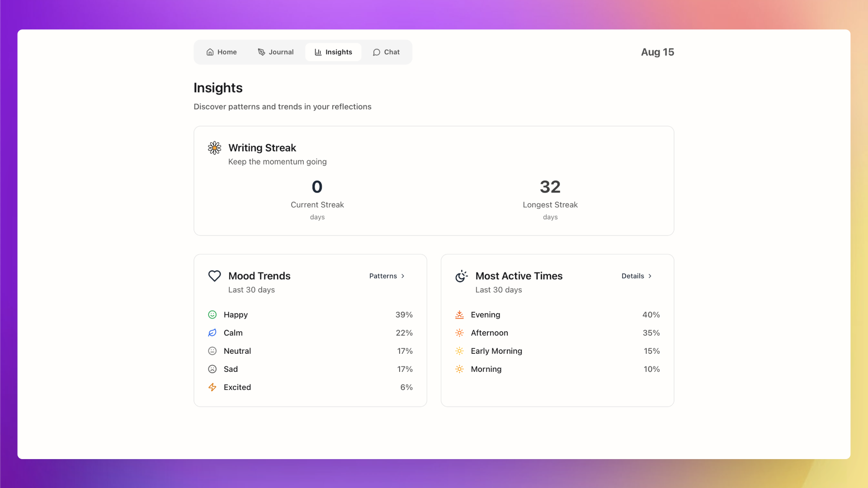Click the Most Active Times moon-sun icon
The image size is (868, 488).
click(461, 276)
